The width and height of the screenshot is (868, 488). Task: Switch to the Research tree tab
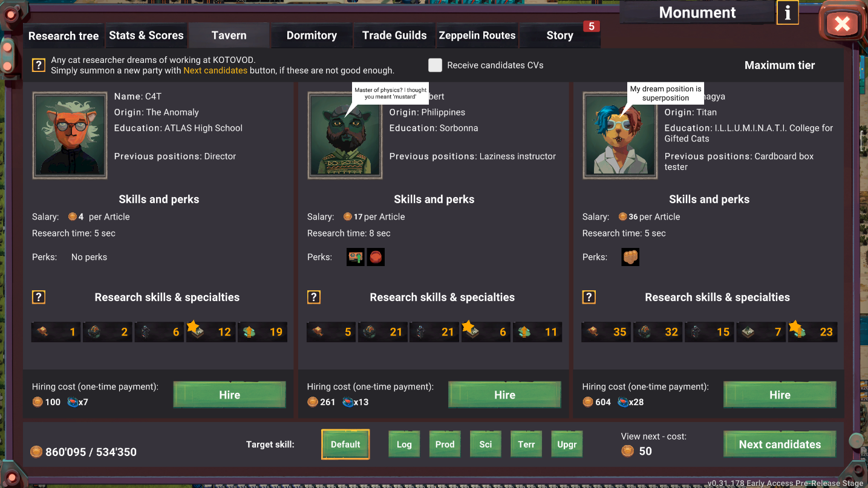click(x=64, y=36)
